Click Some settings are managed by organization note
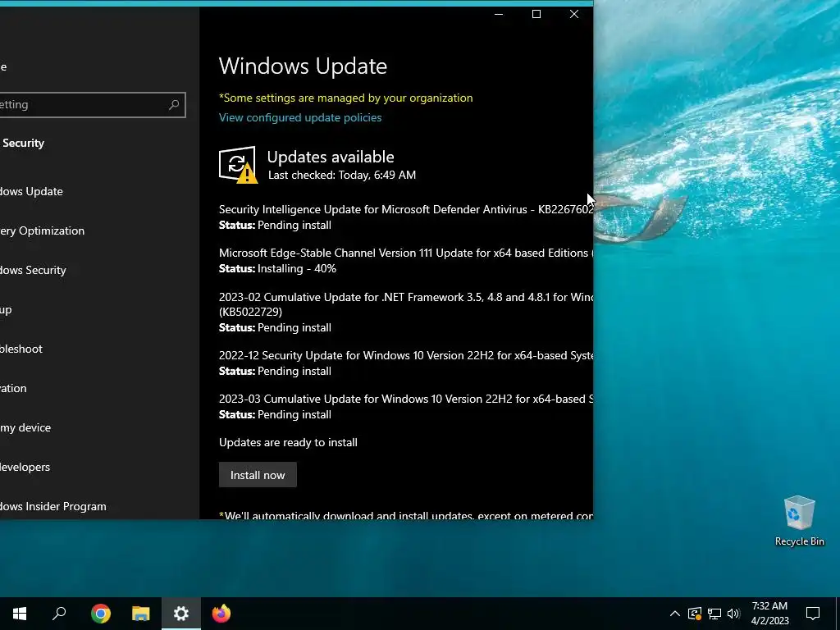Screen dimensions: 840x630 pos(346,98)
